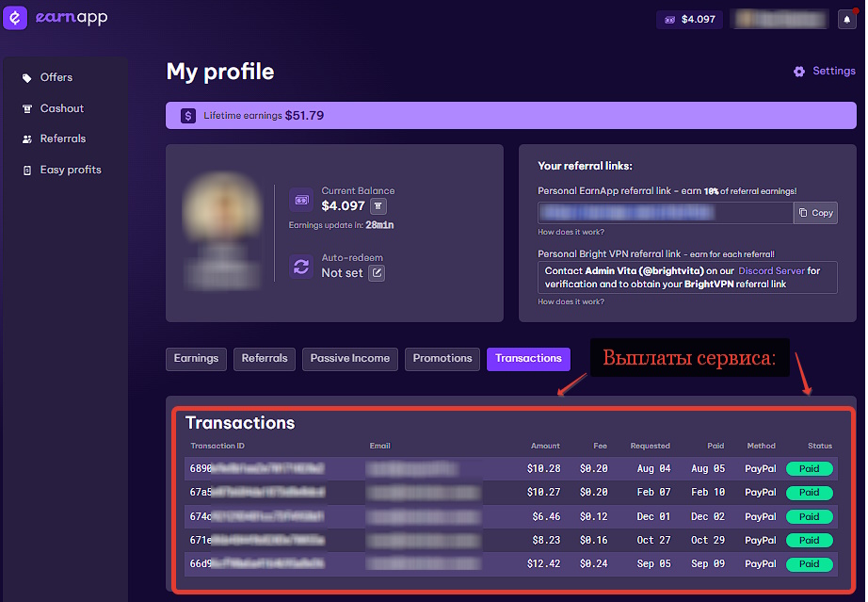The height and width of the screenshot is (602, 868).
Task: Click the Cashout icon in sidebar
Action: tap(26, 109)
